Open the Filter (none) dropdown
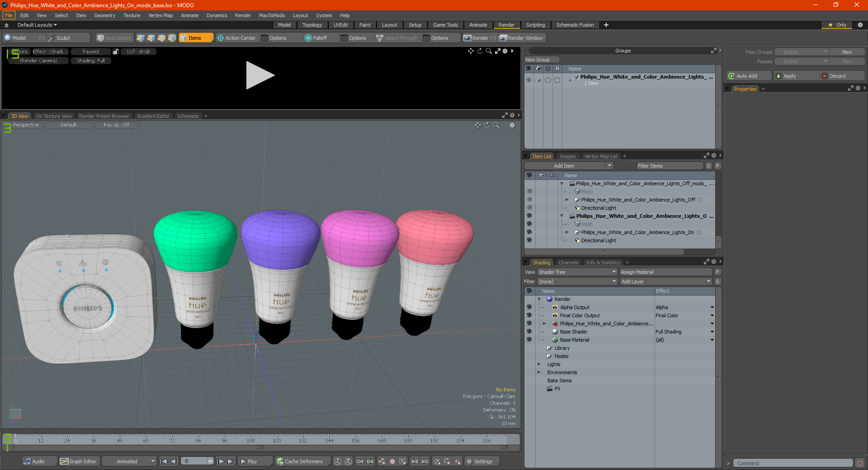This screenshot has height=470, width=868. pyautogui.click(x=577, y=282)
